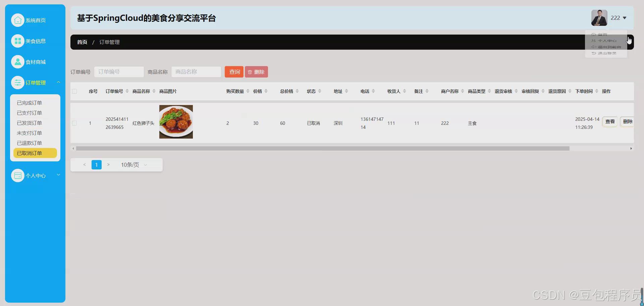Image resolution: width=644 pixels, height=306 pixels.
Task: Click the 美食信息 grid icon in sidebar
Action: pyautogui.click(x=18, y=41)
